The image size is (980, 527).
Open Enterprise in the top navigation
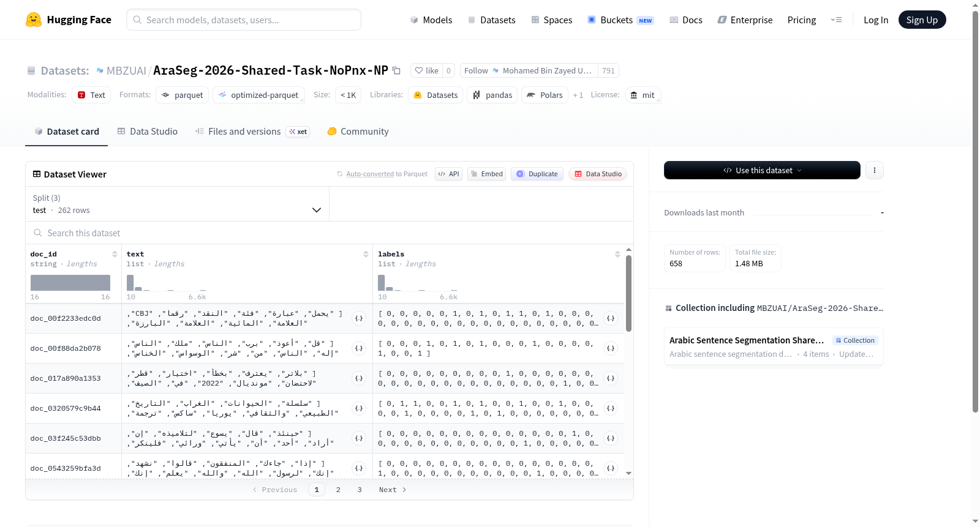tap(745, 20)
